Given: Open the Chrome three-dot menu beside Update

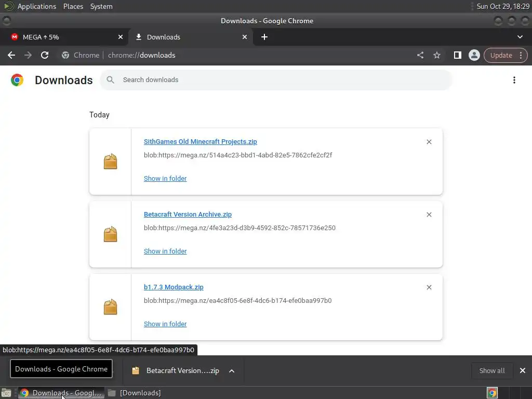Looking at the screenshot, I should click(521, 55).
